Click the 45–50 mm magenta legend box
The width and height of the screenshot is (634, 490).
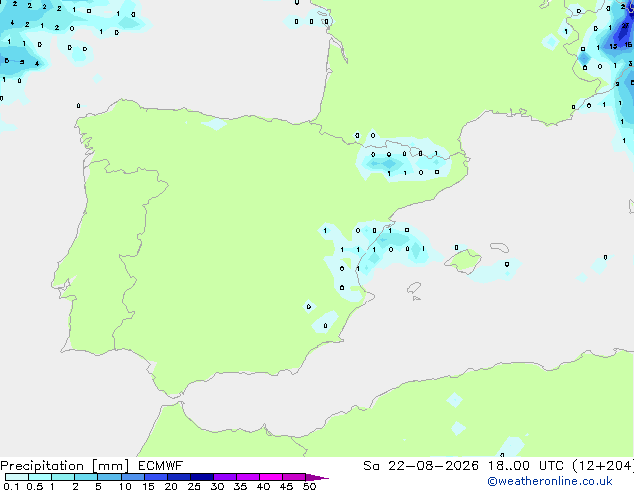pos(294,477)
